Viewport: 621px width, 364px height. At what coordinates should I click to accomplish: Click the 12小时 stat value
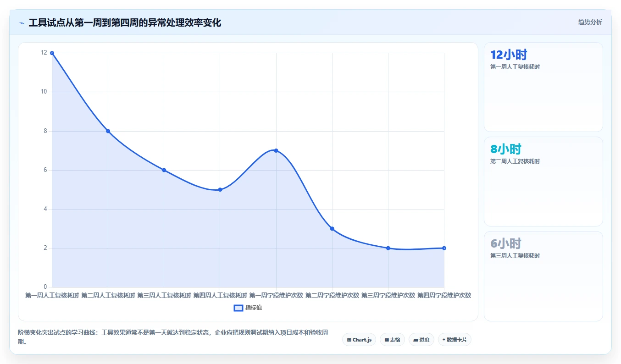click(x=509, y=55)
